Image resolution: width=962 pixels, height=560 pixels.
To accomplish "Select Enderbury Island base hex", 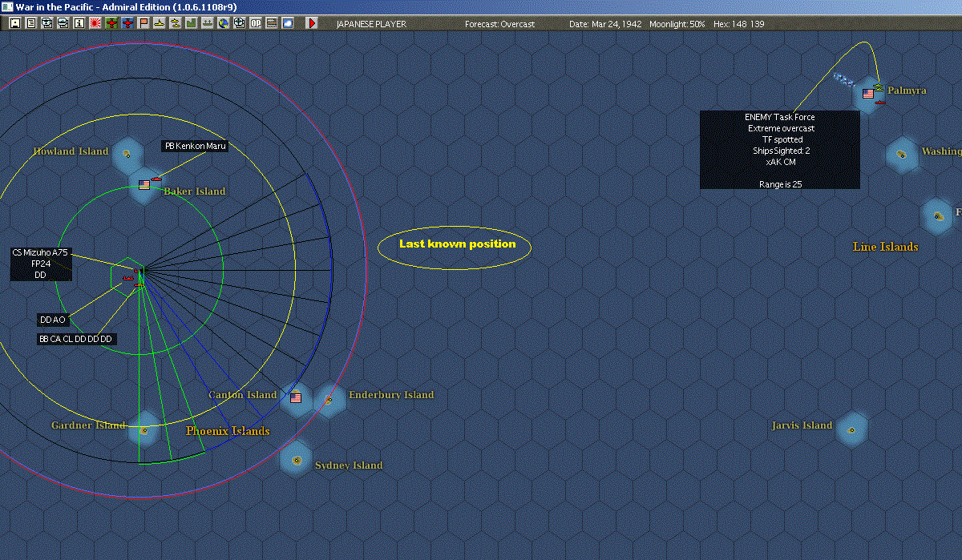I will (329, 399).
